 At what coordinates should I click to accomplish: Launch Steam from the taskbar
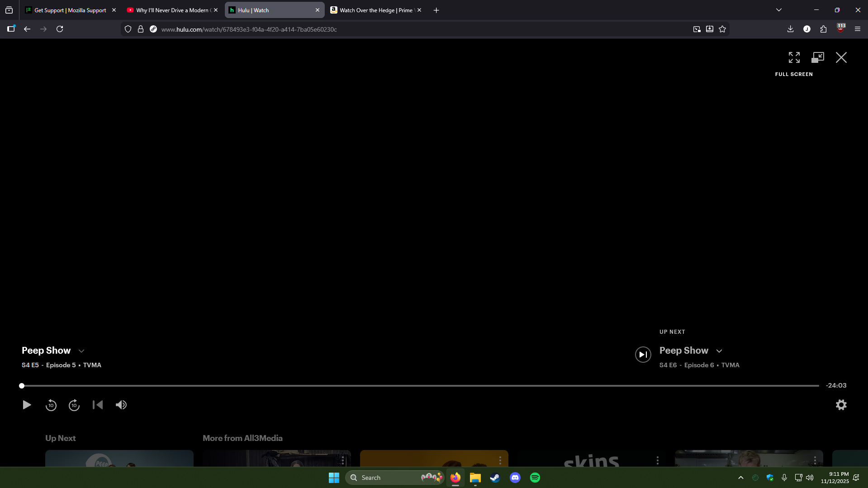pos(495,478)
